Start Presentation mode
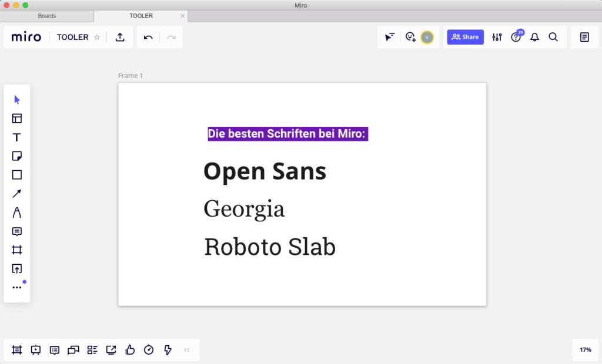The image size is (602, 364). click(x=36, y=350)
